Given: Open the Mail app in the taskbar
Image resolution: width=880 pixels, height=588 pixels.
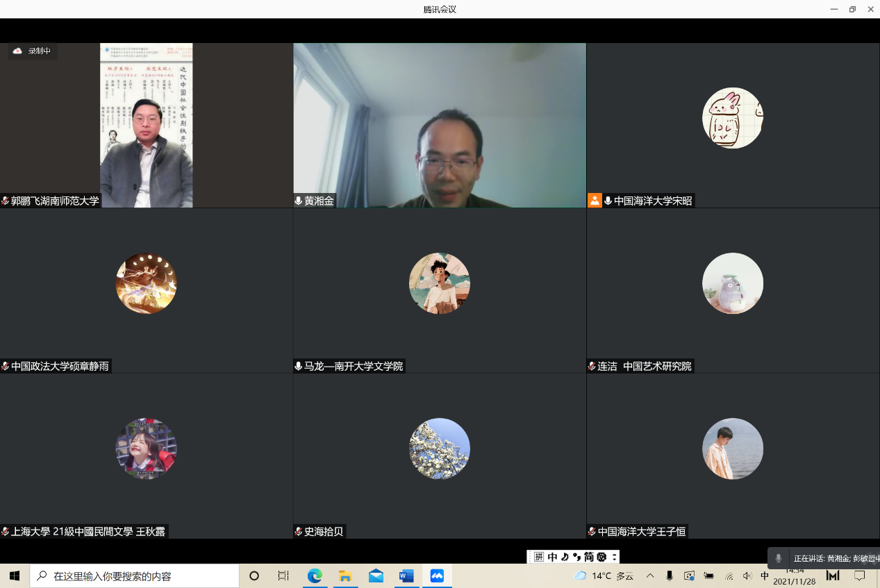Looking at the screenshot, I should [376, 576].
